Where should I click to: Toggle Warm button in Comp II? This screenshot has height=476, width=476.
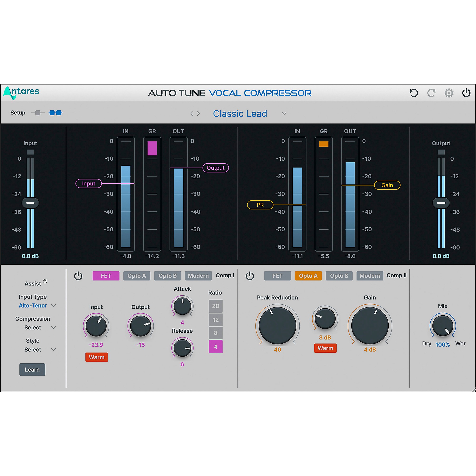(325, 348)
